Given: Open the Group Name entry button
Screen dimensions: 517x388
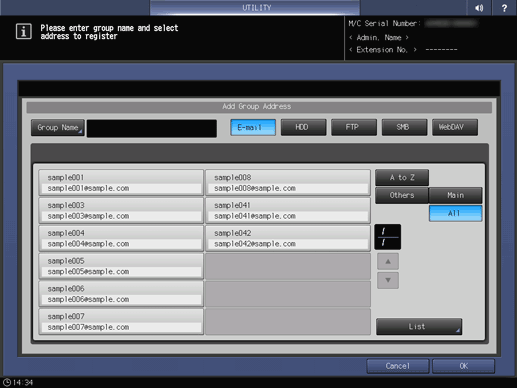Looking at the screenshot, I should (x=58, y=128).
